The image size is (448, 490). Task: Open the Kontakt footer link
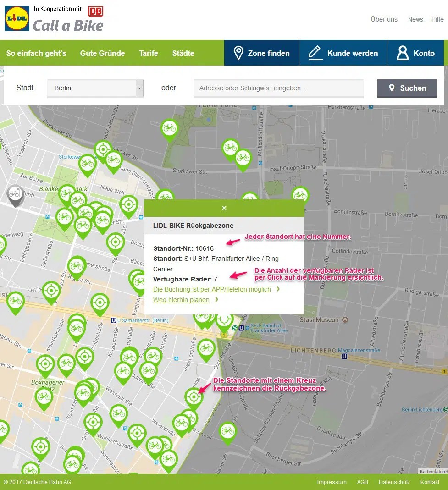[430, 482]
